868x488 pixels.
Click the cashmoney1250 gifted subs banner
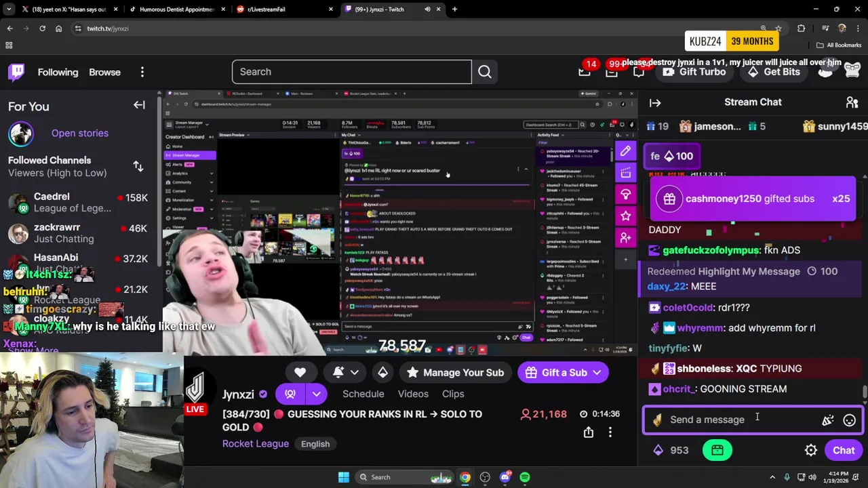tap(753, 199)
